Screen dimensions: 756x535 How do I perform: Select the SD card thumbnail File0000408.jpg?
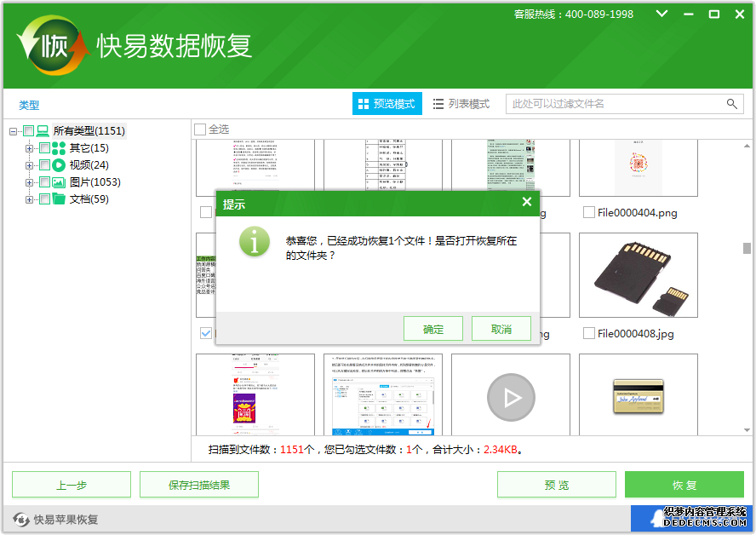[639, 275]
